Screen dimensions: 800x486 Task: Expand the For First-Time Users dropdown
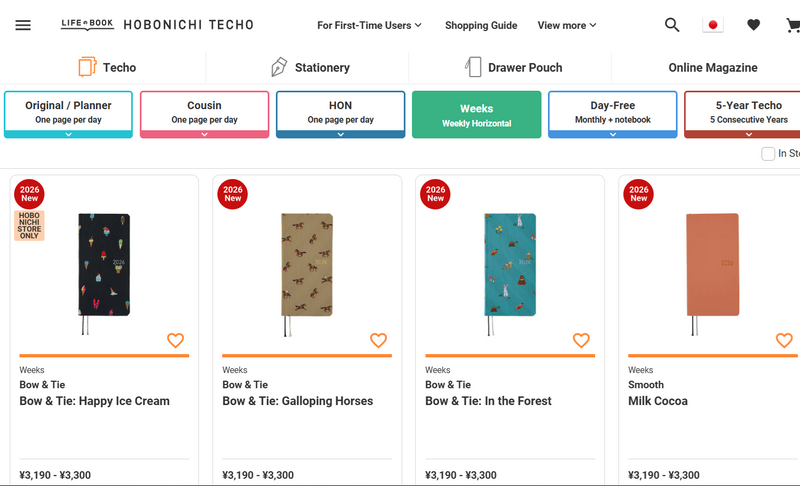click(x=369, y=25)
